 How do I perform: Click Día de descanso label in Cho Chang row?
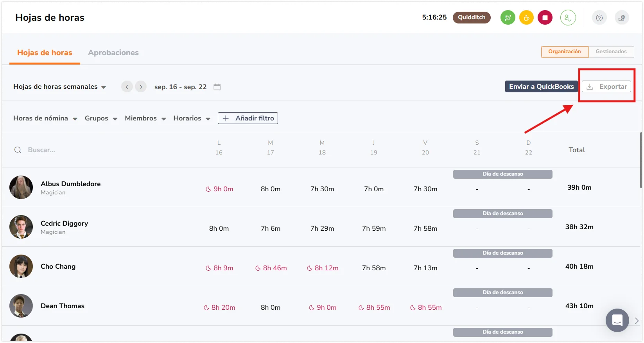[502, 253]
